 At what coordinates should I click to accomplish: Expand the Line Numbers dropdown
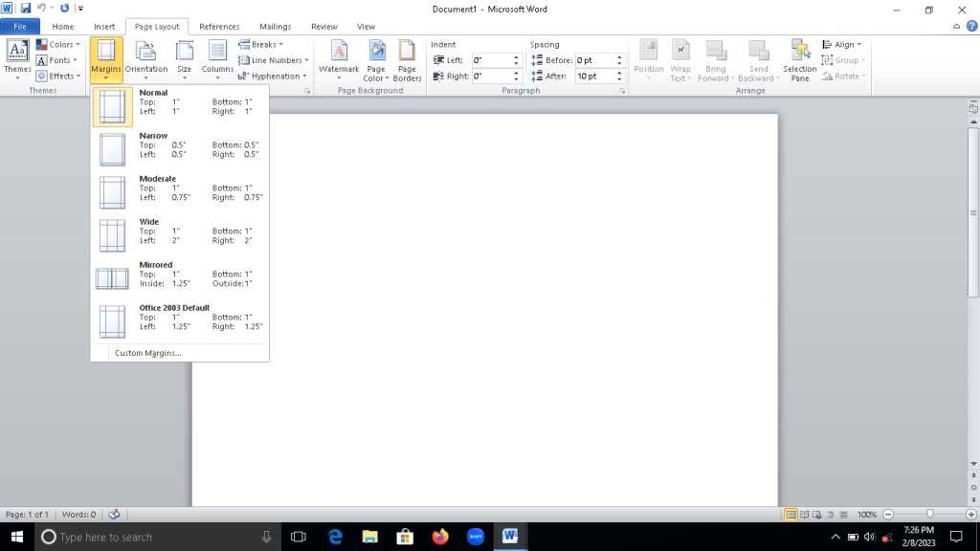[273, 60]
